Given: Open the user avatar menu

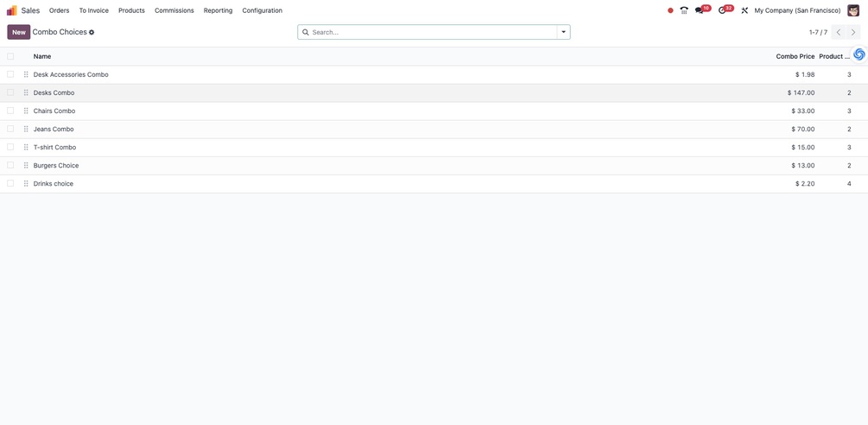Looking at the screenshot, I should point(853,10).
